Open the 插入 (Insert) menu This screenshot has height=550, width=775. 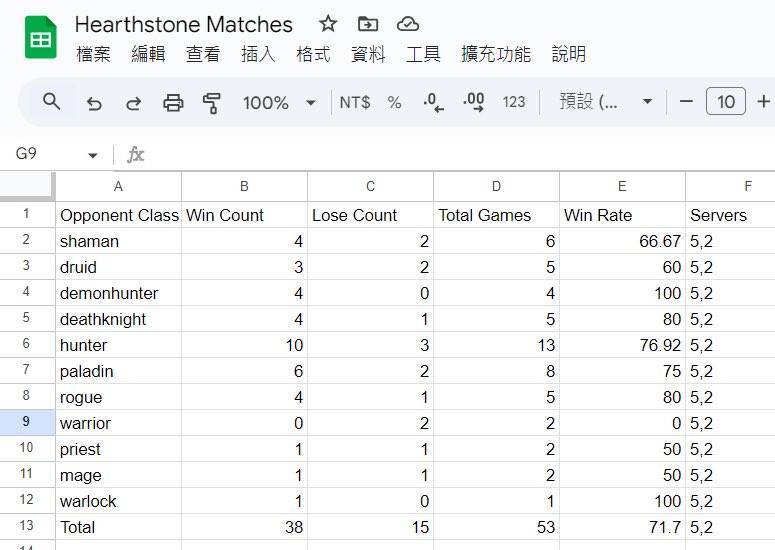pyautogui.click(x=258, y=54)
